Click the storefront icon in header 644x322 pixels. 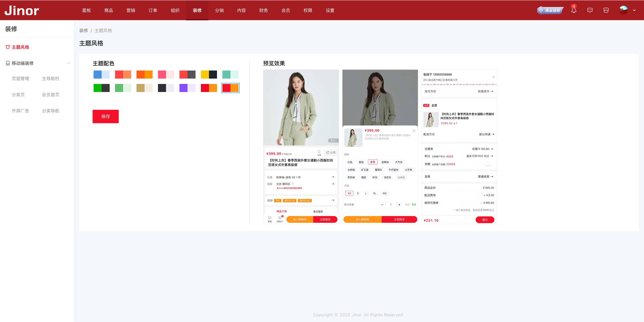click(606, 10)
